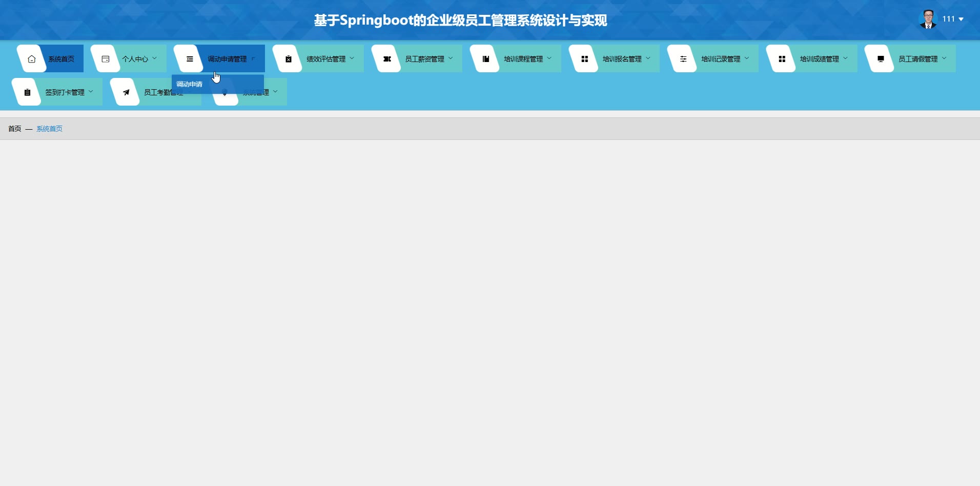980x486 pixels.
Task: Click the username 111
Action: tap(949, 19)
